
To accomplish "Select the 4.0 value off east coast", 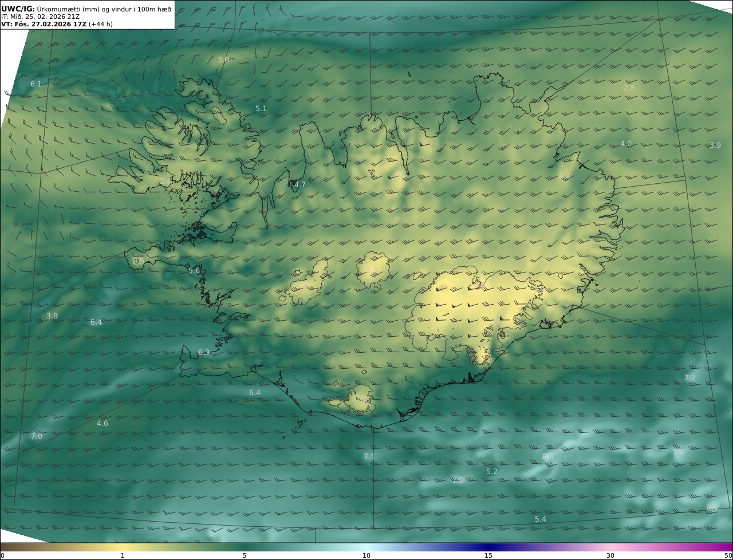I will point(626,143).
